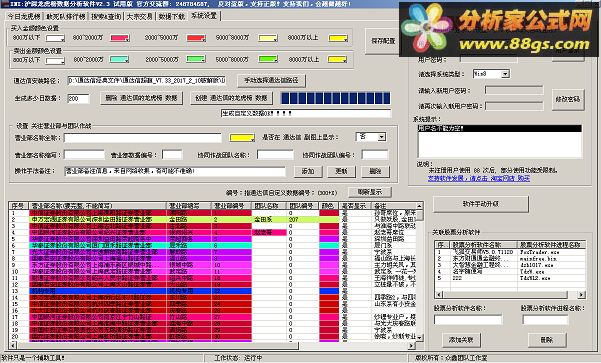Screen dimensions: 601x363
Task: Pick buy color for 2000~5000万
Action: [x=196, y=38]
